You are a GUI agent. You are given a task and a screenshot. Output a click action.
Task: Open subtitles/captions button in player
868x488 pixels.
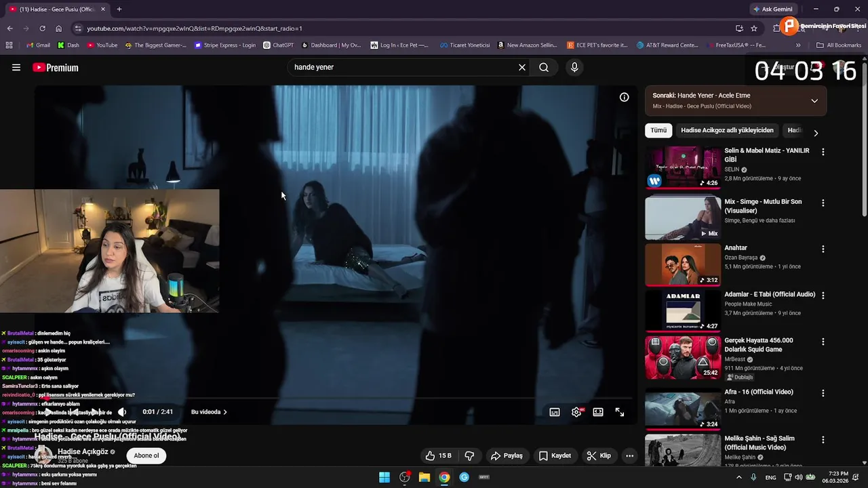(555, 412)
